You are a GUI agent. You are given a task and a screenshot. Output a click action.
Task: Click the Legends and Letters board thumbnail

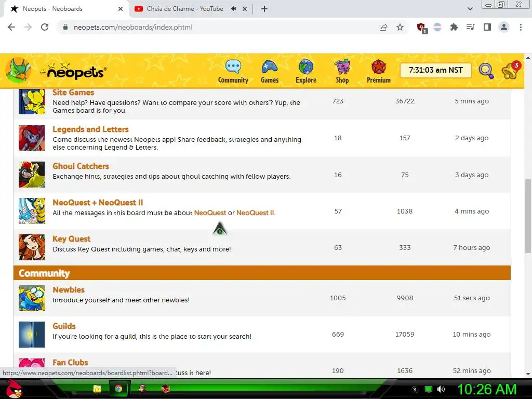point(32,138)
